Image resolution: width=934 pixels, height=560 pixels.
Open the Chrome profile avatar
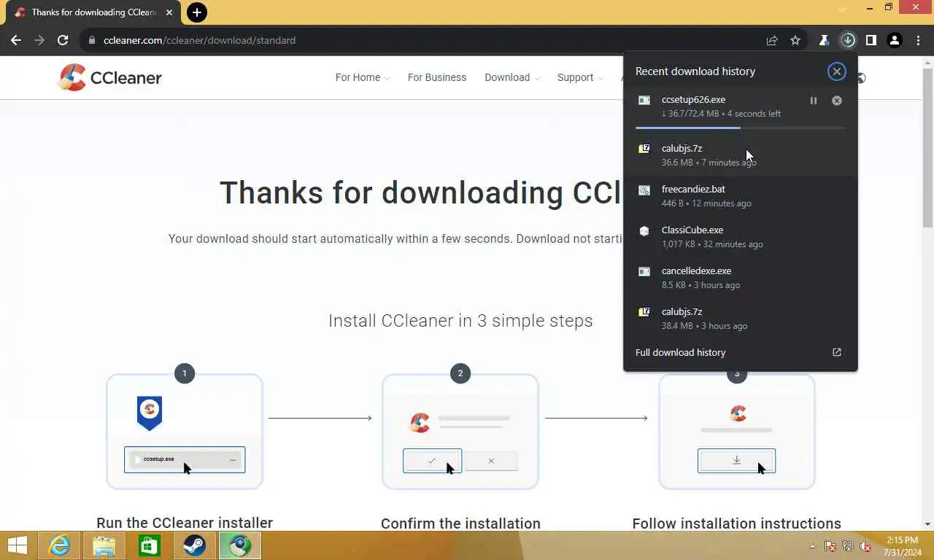tap(895, 40)
